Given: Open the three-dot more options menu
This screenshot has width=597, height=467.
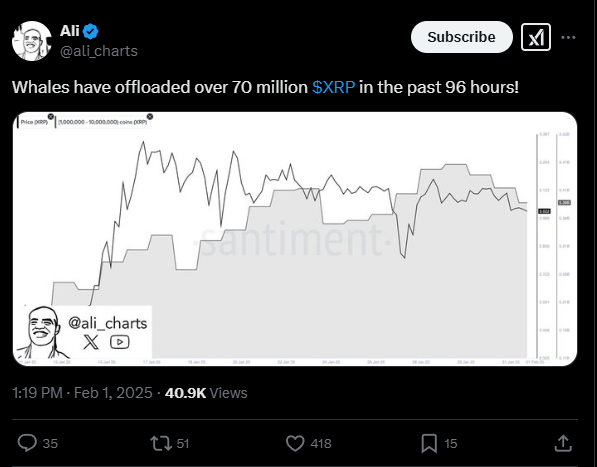Looking at the screenshot, I should pyautogui.click(x=568, y=37).
